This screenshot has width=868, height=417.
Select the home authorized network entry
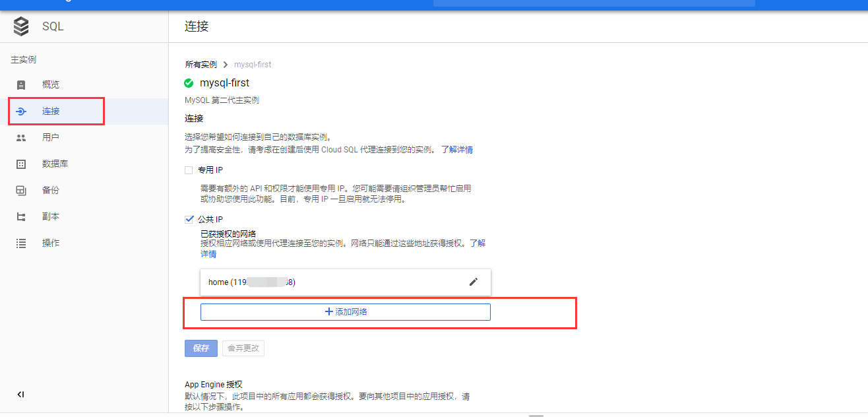(346, 282)
